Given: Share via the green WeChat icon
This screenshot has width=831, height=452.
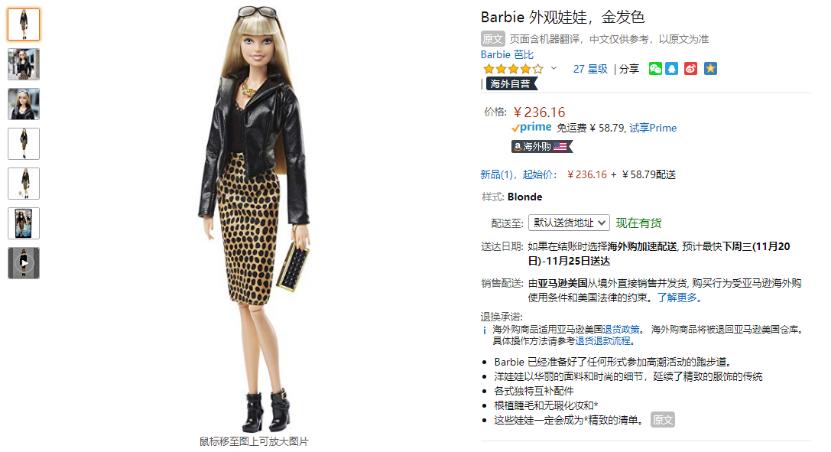Looking at the screenshot, I should [x=655, y=69].
